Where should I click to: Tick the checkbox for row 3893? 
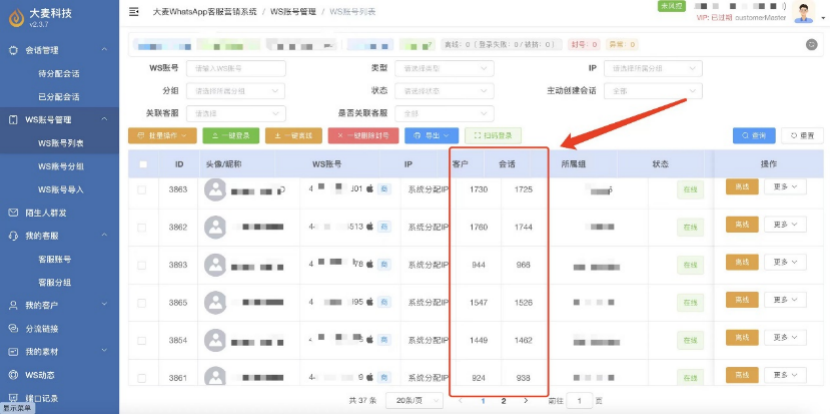[x=142, y=265]
